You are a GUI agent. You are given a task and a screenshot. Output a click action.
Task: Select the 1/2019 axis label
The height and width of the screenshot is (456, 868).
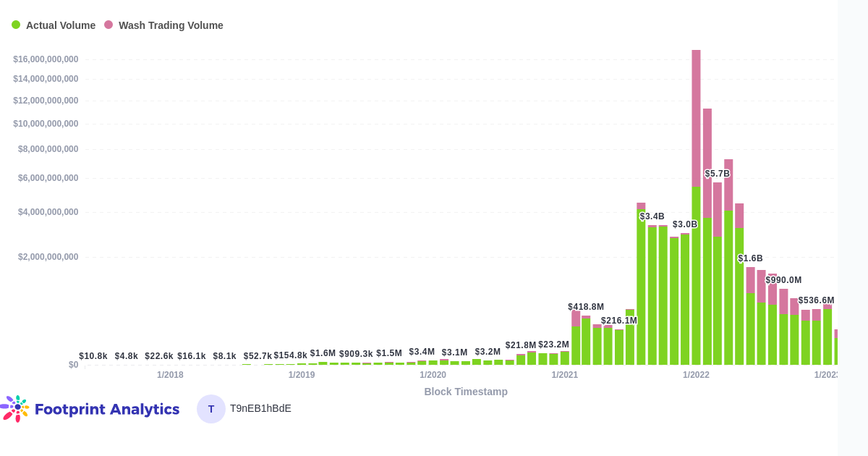coord(302,375)
